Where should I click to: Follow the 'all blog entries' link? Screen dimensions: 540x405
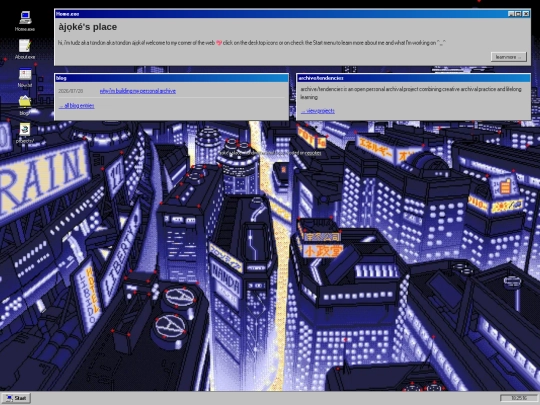76,106
